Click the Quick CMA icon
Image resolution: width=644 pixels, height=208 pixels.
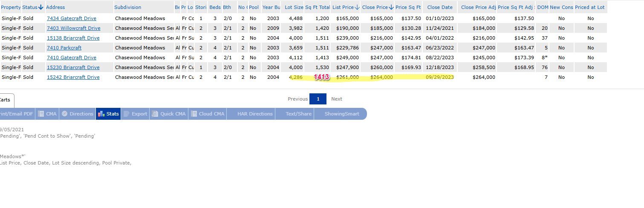tap(155, 114)
